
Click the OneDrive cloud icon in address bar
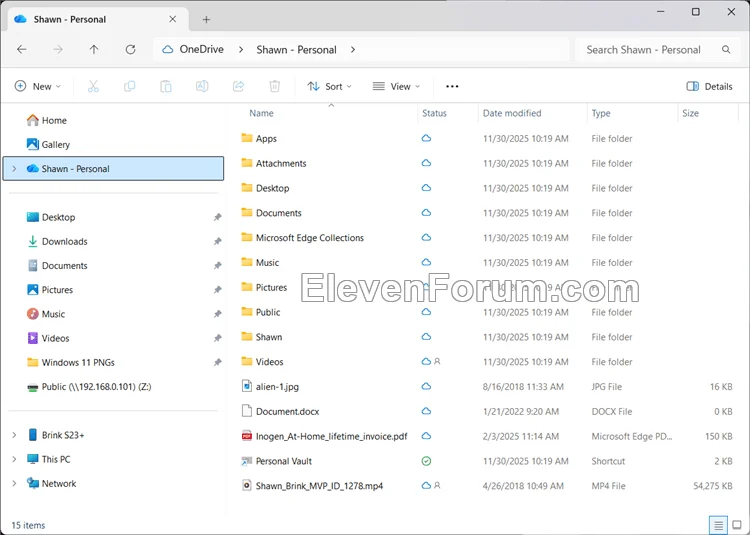pyautogui.click(x=168, y=49)
